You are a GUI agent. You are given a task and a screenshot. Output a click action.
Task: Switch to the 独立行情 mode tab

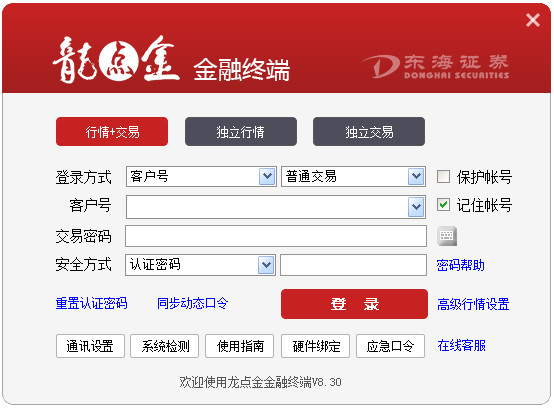241,132
